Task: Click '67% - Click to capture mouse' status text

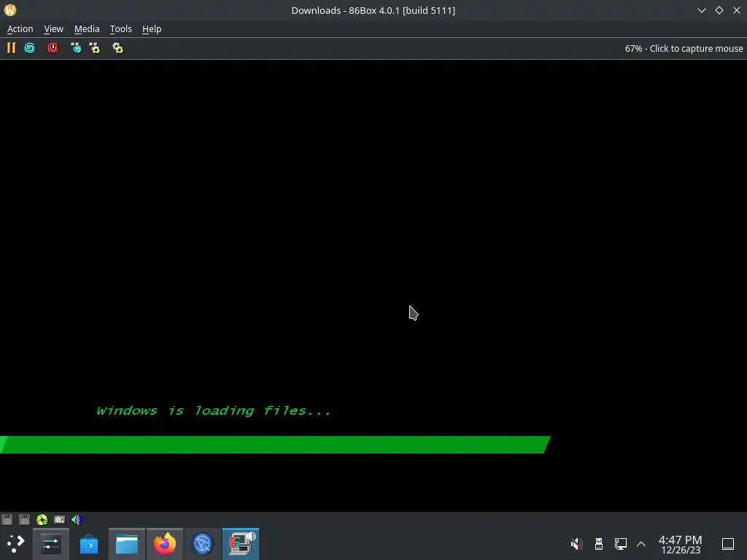Action: coord(684,49)
